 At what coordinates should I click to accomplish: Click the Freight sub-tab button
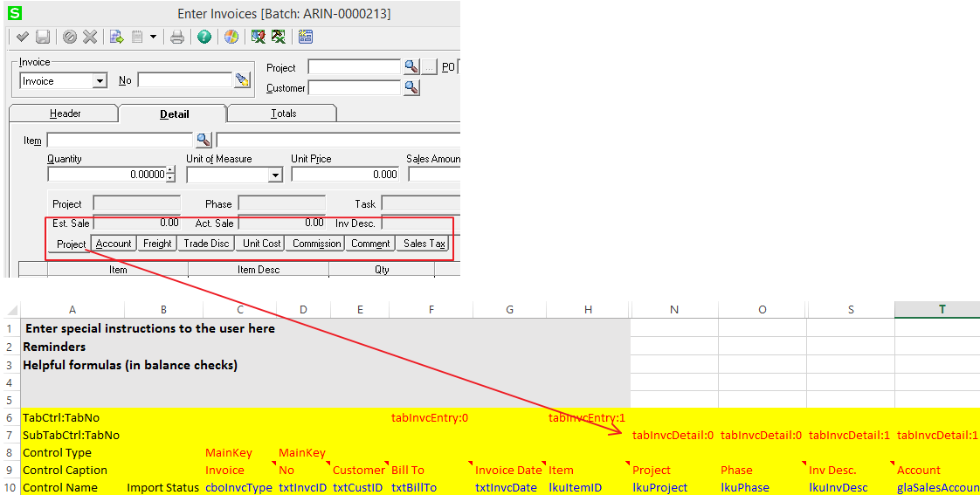coord(157,244)
